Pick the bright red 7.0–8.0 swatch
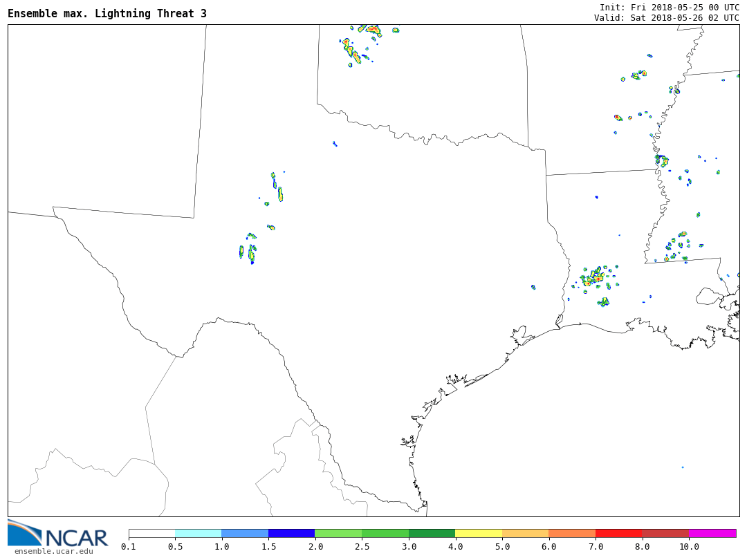The image size is (747, 560). 618,534
